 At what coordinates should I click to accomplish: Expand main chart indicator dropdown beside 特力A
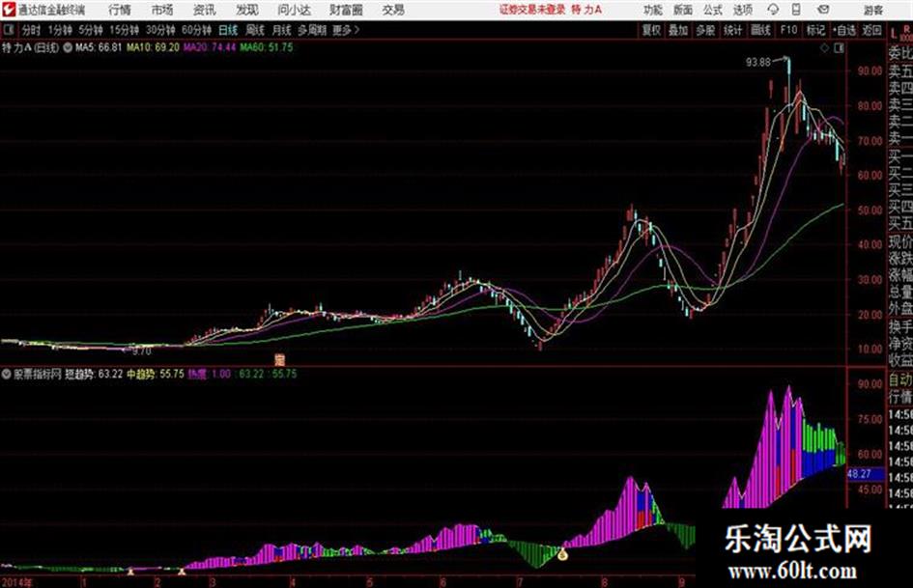pos(68,47)
